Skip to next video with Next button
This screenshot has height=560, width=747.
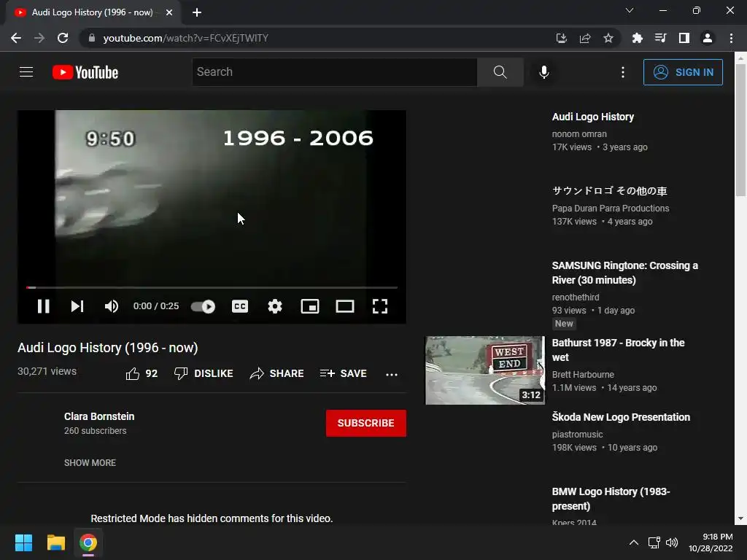coord(77,306)
